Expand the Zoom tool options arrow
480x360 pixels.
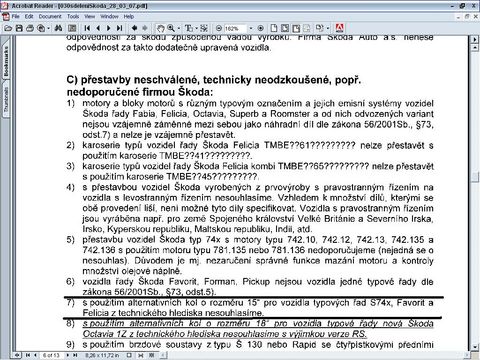click(x=179, y=29)
